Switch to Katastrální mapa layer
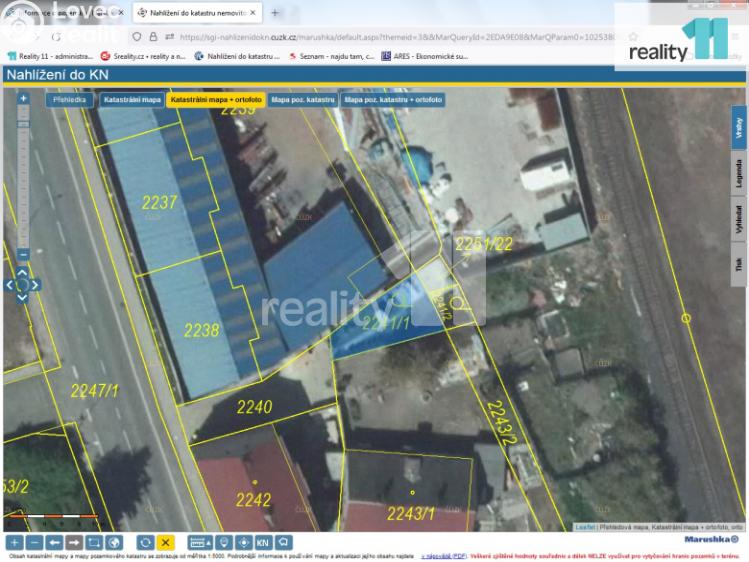 point(131,100)
